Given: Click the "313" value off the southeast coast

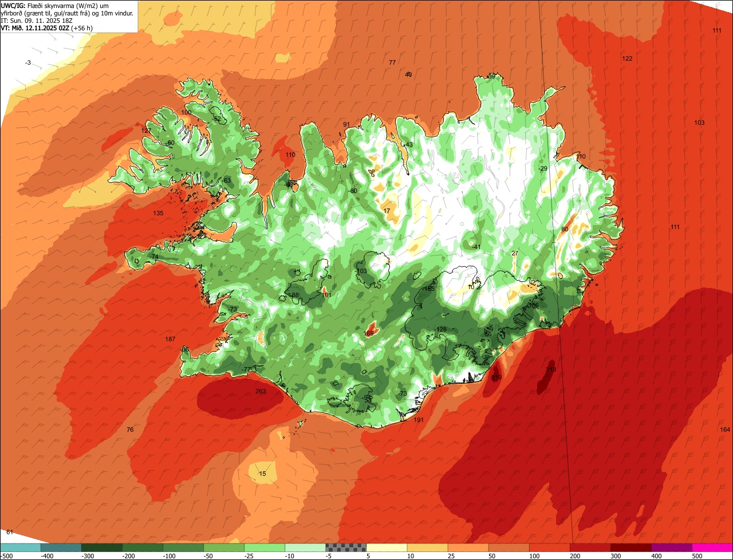Looking at the screenshot, I should pos(551,370).
